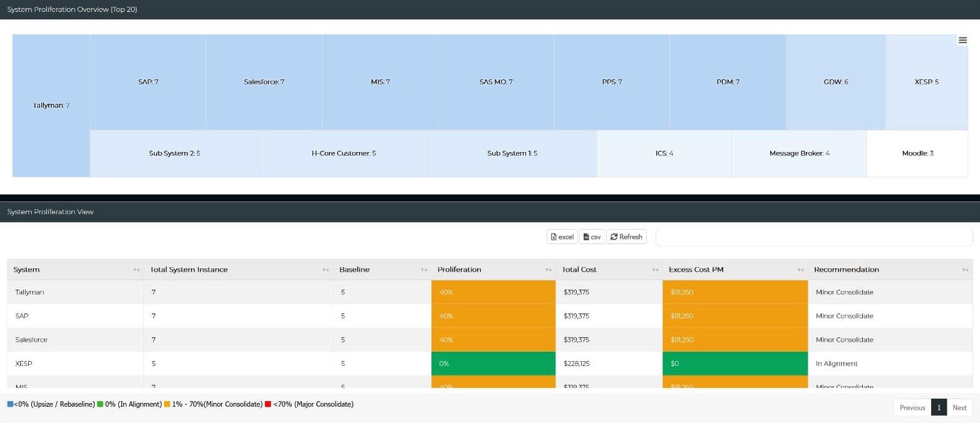The image size is (980, 423).
Task: Click the green In Alignment legend swatch
Action: coord(100,404)
